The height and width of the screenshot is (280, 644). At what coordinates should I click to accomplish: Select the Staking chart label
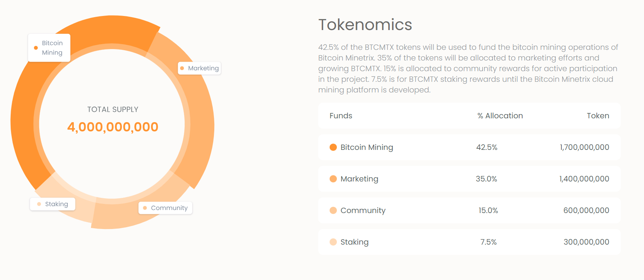tap(53, 204)
